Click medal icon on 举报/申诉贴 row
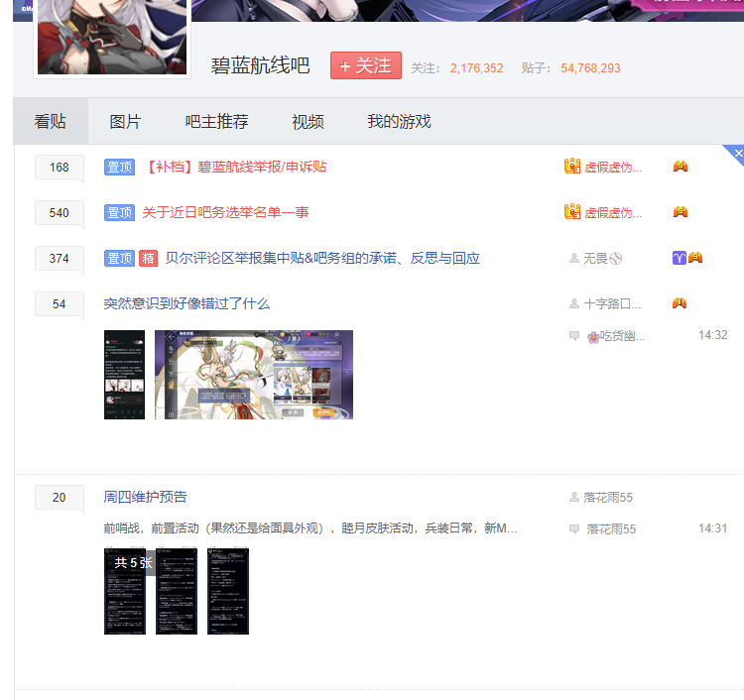The height and width of the screenshot is (700, 744). click(x=681, y=167)
